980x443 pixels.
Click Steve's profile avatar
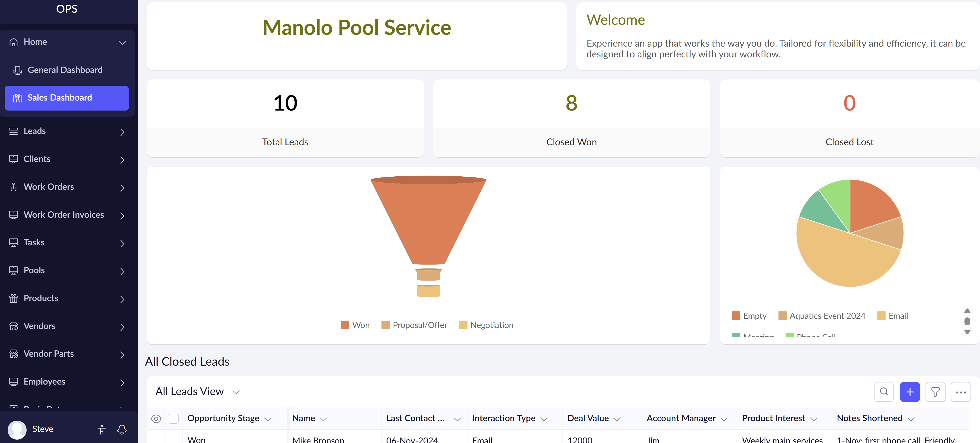17,429
